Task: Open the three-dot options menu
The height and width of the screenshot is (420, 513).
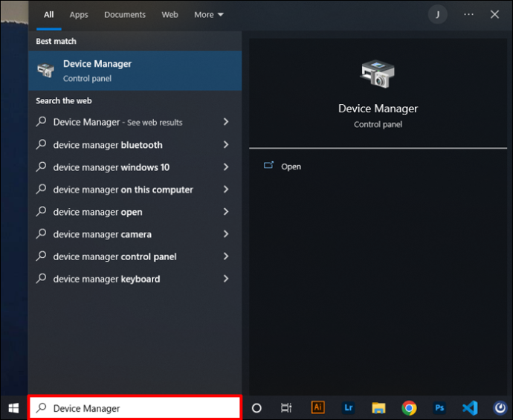Action: 468,14
